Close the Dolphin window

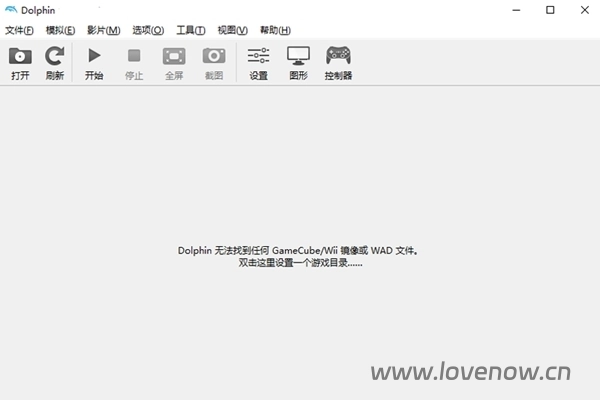[584, 10]
